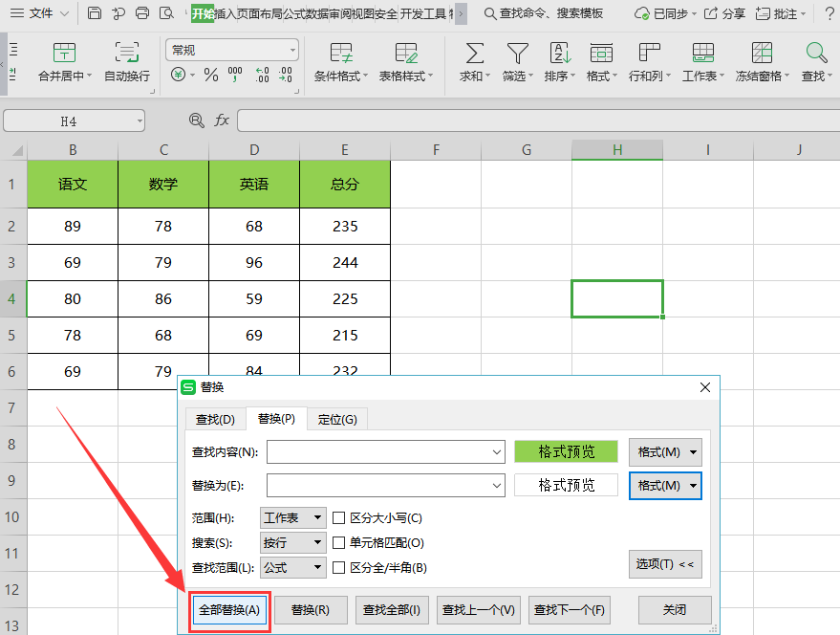The height and width of the screenshot is (635, 840).
Task: Open the 范围 (scope) dropdown showing 工作表
Action: click(x=293, y=518)
